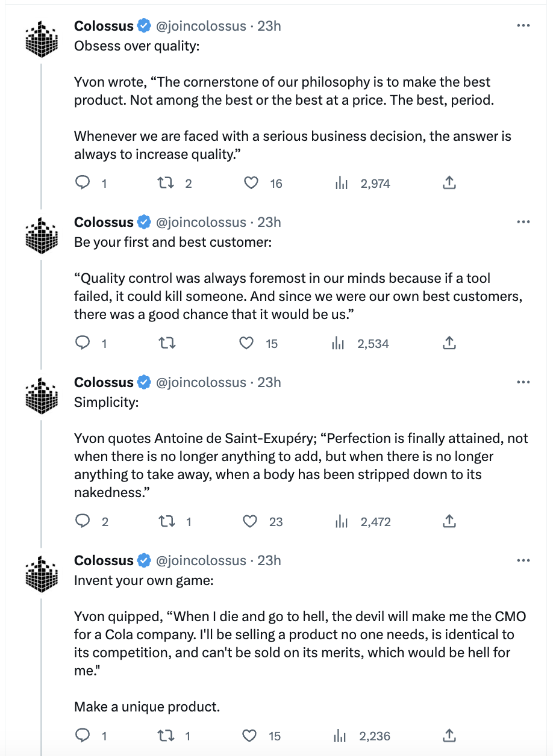The height and width of the screenshot is (756, 553).
Task: Reply to the "Simplicity" tweet
Action: [83, 522]
